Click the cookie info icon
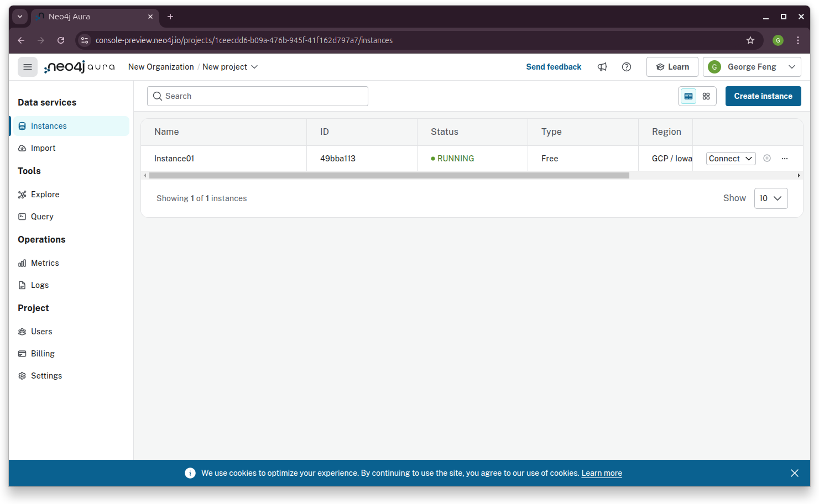 pos(190,473)
